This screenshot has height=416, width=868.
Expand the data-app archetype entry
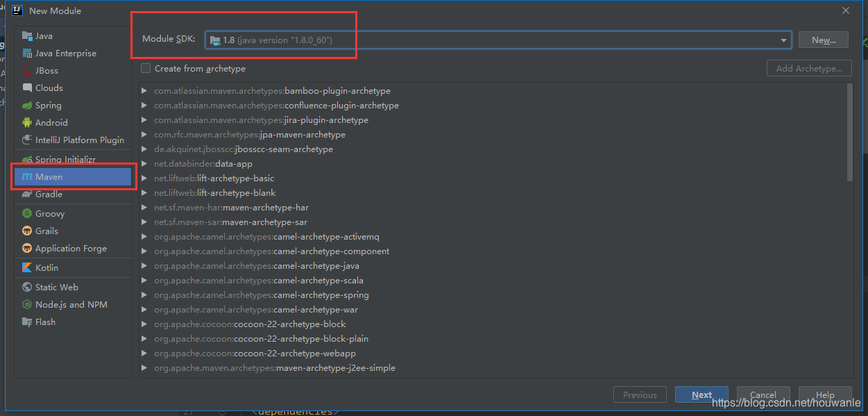[144, 164]
